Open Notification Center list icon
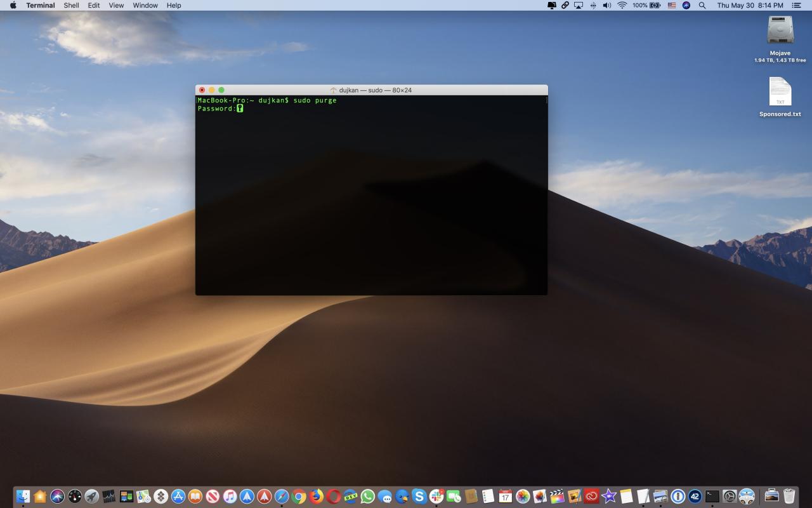The image size is (812, 508). (x=796, y=5)
